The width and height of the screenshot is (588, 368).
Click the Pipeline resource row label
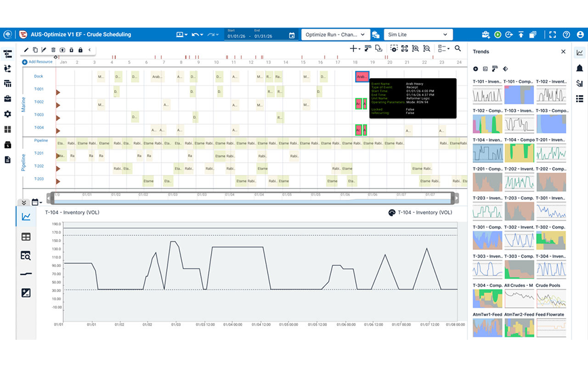coord(41,140)
